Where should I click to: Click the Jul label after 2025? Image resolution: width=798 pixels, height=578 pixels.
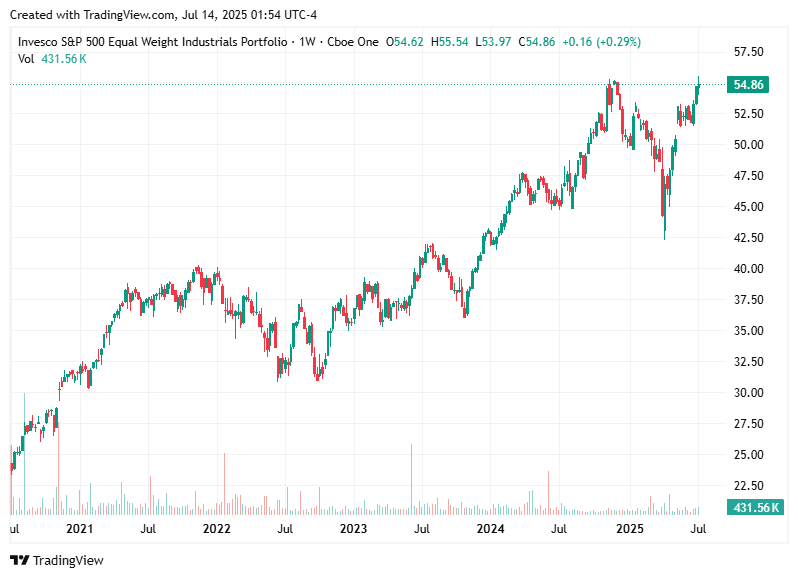pos(698,529)
